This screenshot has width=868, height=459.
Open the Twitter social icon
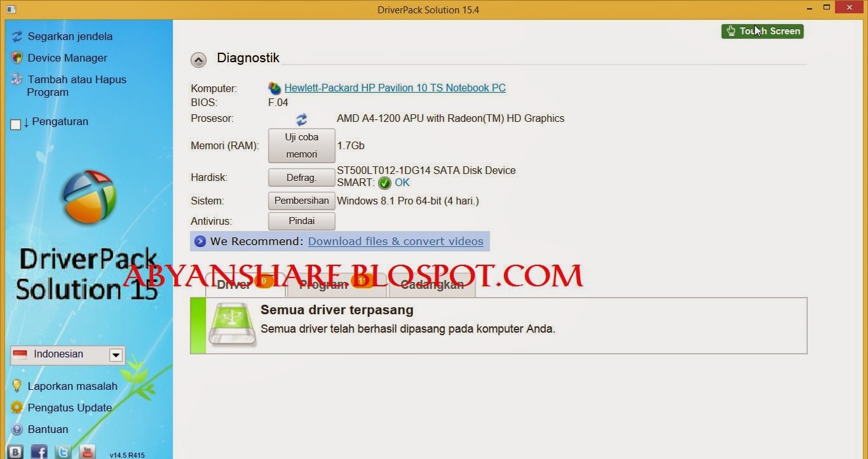tap(63, 451)
